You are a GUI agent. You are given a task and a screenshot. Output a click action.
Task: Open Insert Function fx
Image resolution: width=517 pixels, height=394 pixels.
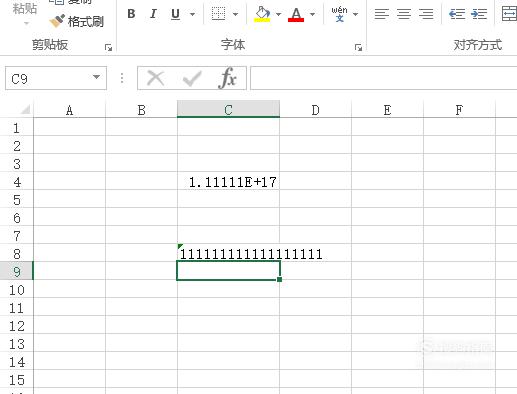click(x=228, y=78)
